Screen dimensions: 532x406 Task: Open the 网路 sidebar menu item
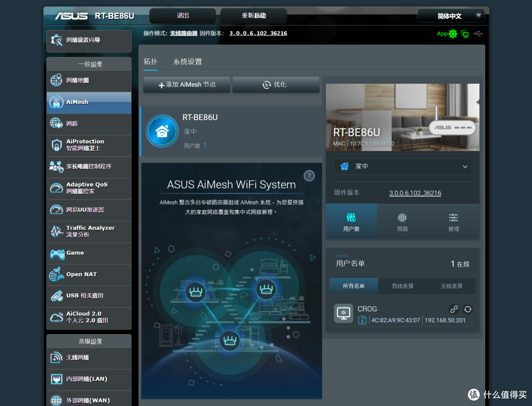tap(89, 124)
